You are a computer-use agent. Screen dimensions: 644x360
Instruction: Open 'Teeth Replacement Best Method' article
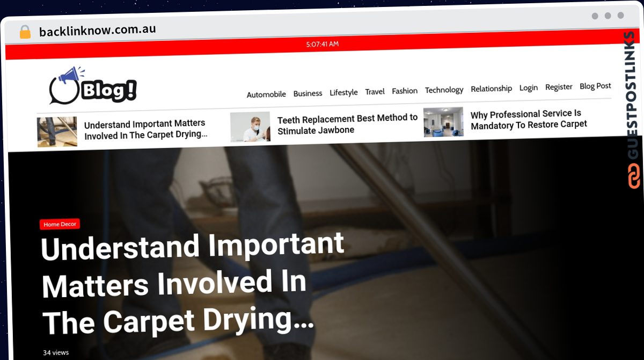click(x=347, y=124)
